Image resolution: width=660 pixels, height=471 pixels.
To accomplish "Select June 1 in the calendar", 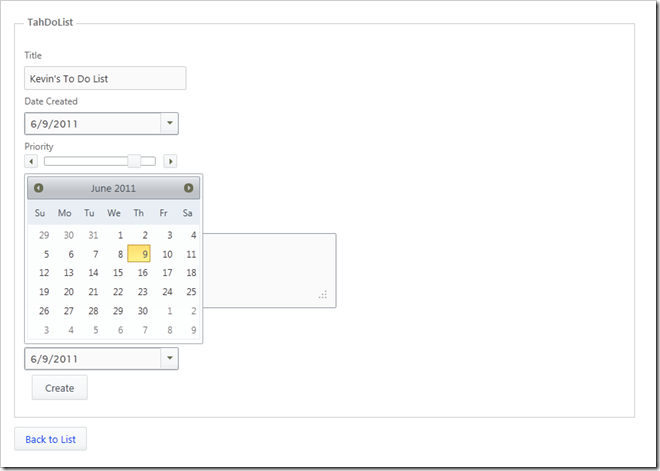I will click(120, 235).
